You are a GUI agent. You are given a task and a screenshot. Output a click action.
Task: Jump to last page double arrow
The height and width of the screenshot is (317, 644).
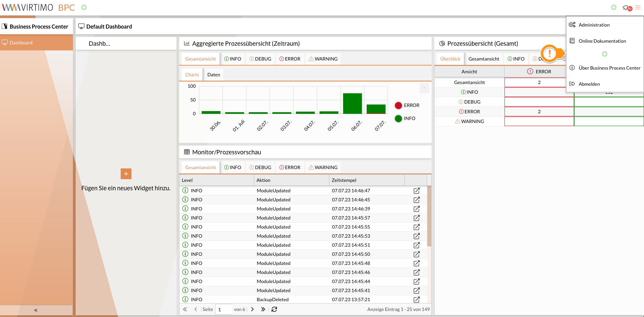pyautogui.click(x=263, y=309)
